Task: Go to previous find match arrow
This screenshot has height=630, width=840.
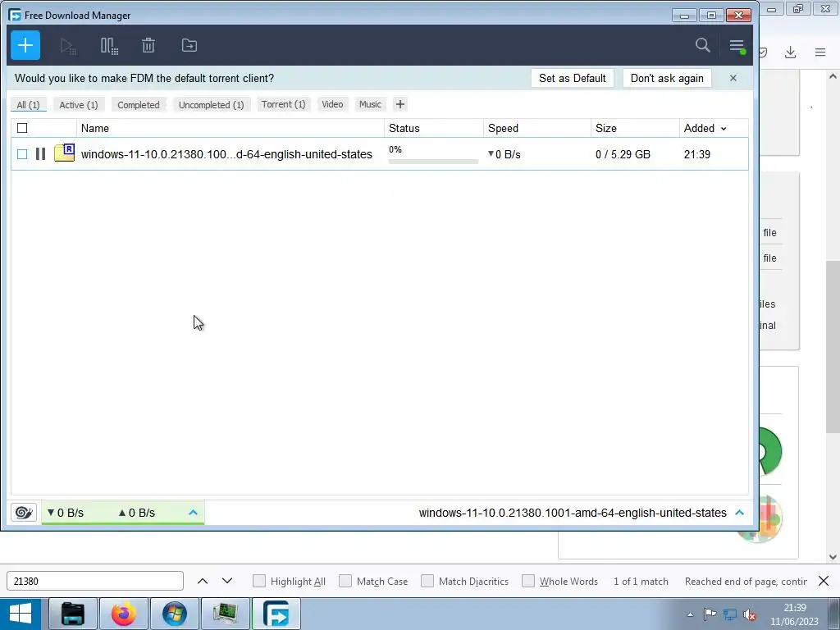Action: [x=203, y=582]
